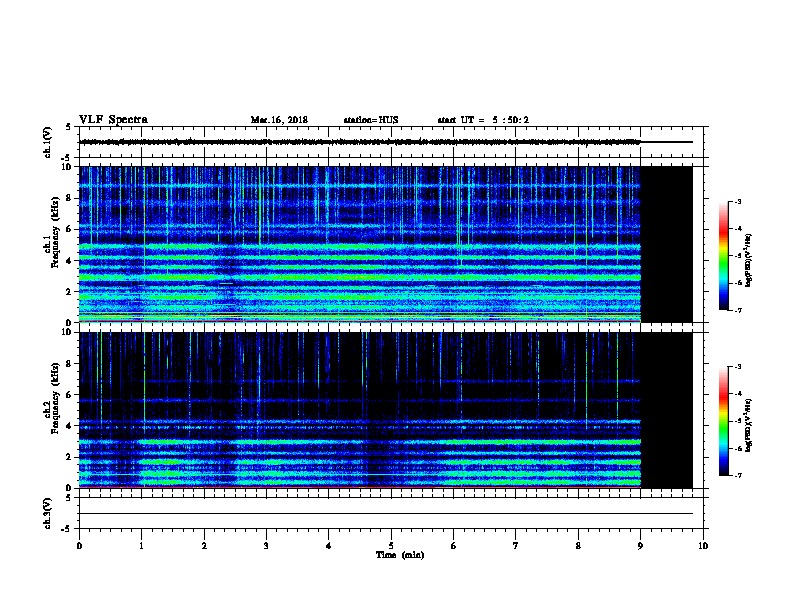
Task: Click the "2" kHz tick on ch.2 axis
Action: pyautogui.click(x=70, y=457)
